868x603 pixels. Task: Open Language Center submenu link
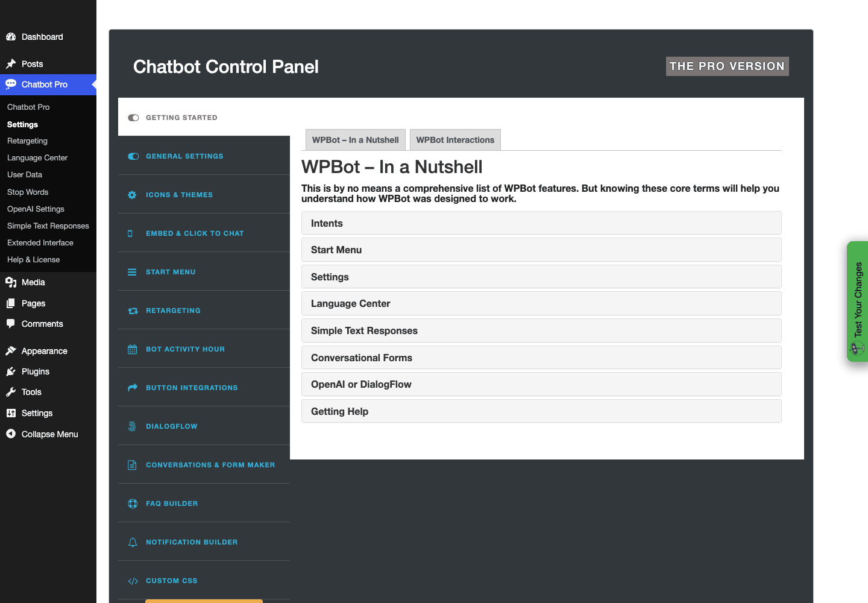pyautogui.click(x=37, y=158)
